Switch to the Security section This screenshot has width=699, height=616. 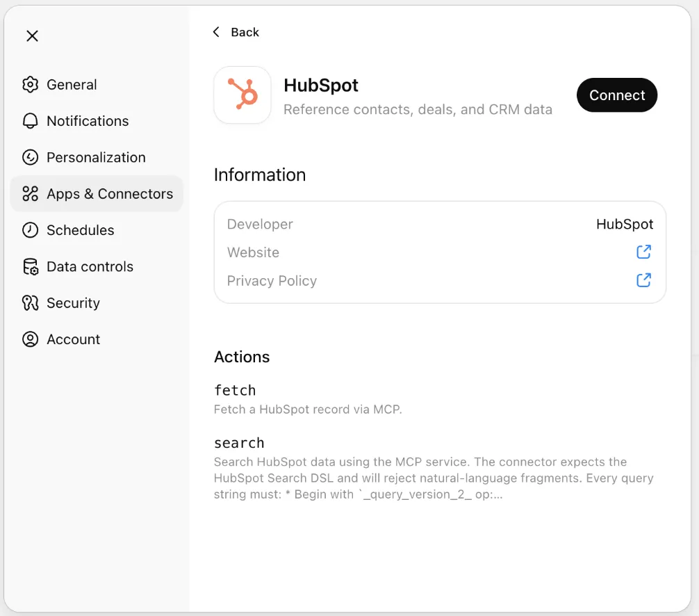[x=73, y=302]
